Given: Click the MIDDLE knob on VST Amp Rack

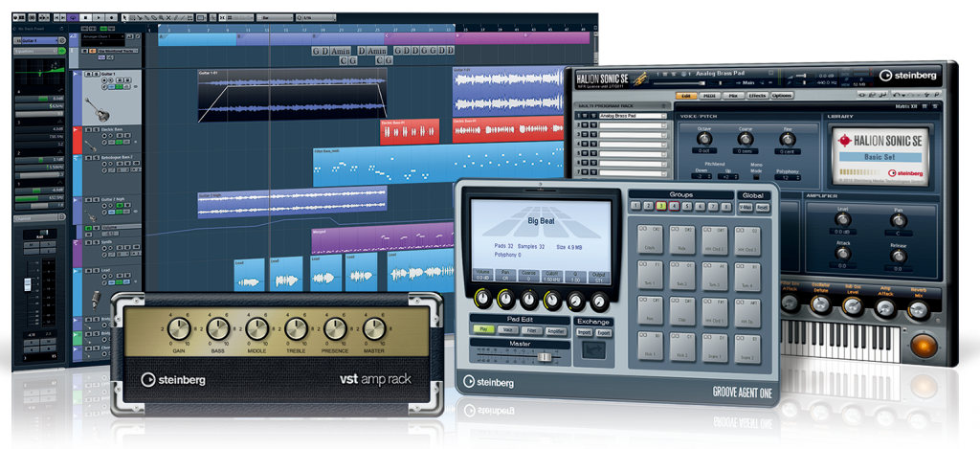Looking at the screenshot, I should [x=256, y=328].
